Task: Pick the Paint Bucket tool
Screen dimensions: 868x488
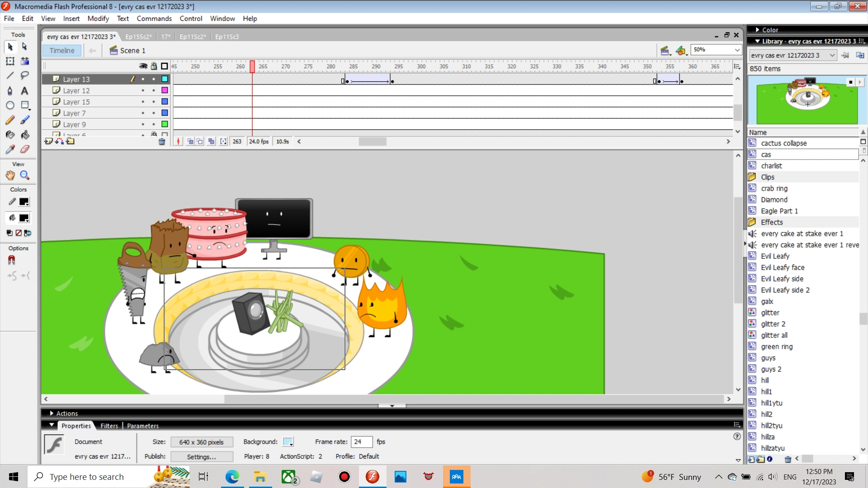Action: [x=25, y=135]
